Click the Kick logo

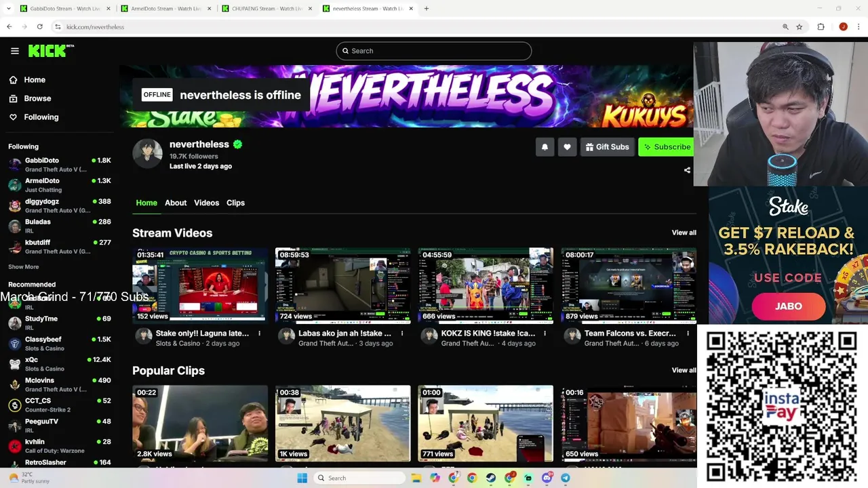pyautogui.click(x=50, y=51)
